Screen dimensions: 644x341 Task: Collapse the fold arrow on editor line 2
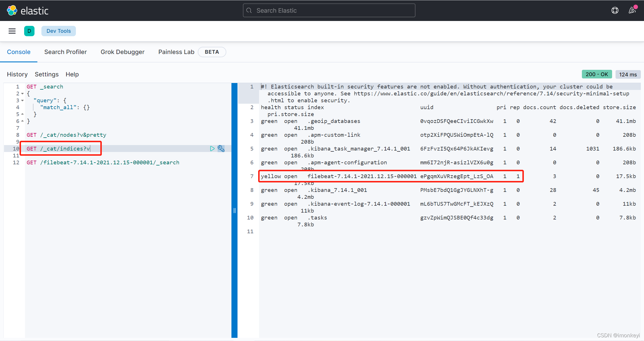click(x=22, y=94)
